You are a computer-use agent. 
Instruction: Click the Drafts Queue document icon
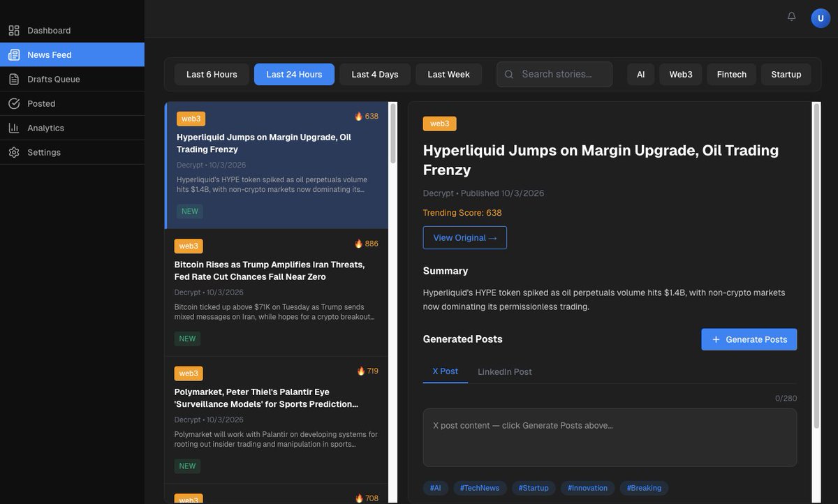[14, 80]
